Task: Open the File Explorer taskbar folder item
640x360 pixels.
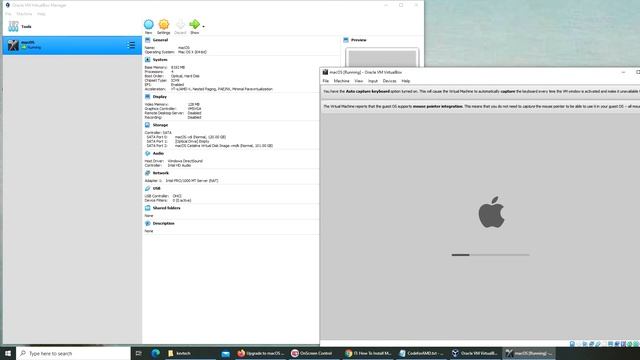Action: 190,353
